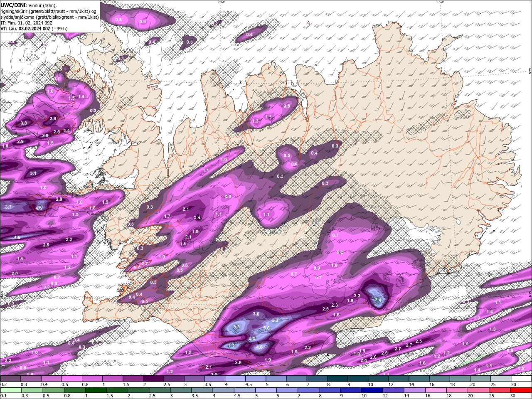The width and height of the screenshot is (532, 399).
Task: Click the '20W' longitude label
Action: click(221, 2)
